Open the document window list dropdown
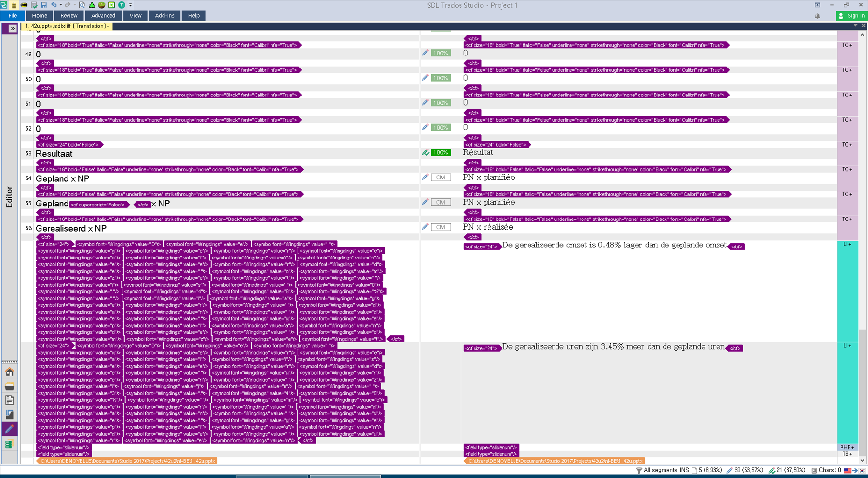This screenshot has height=478, width=868. point(856,26)
